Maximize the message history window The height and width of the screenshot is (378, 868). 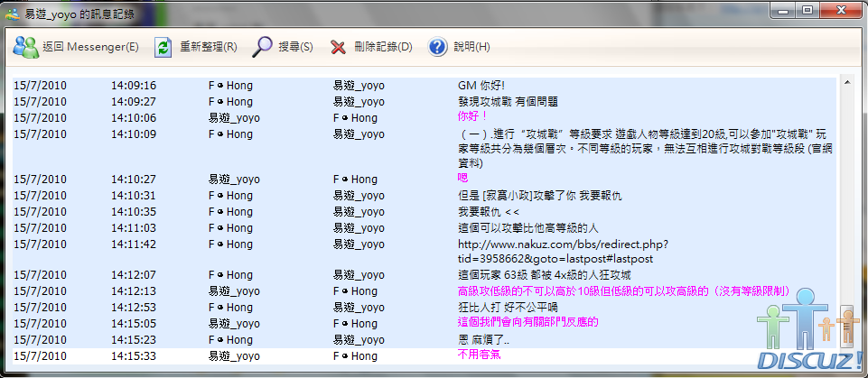click(807, 9)
